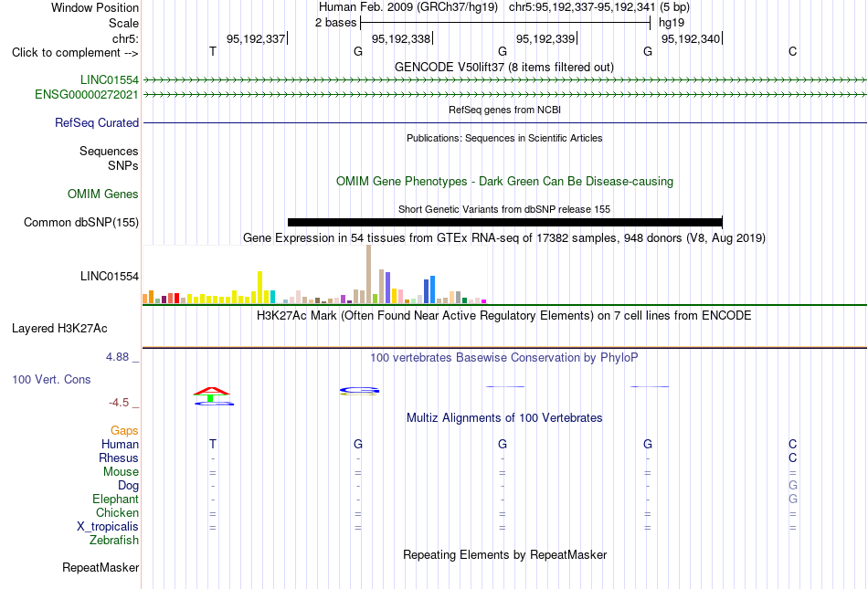Click the Human T base in alignment
868x589 pixels.
click(x=213, y=444)
